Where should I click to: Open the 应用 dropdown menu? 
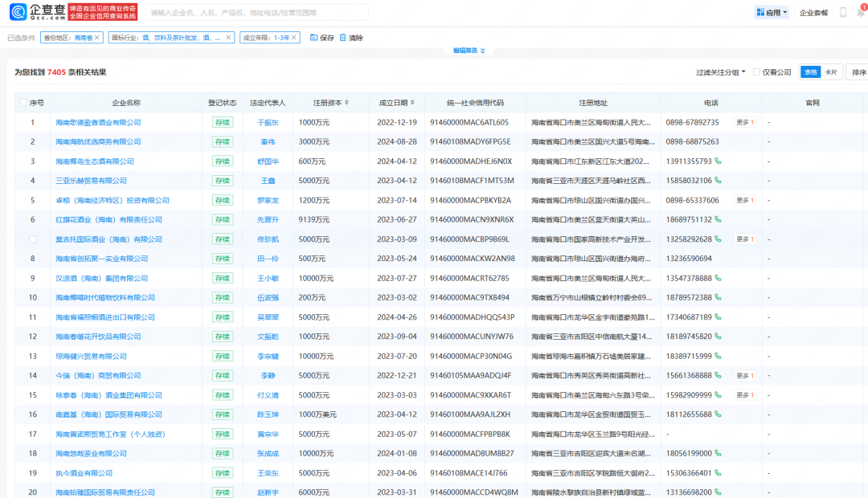772,12
